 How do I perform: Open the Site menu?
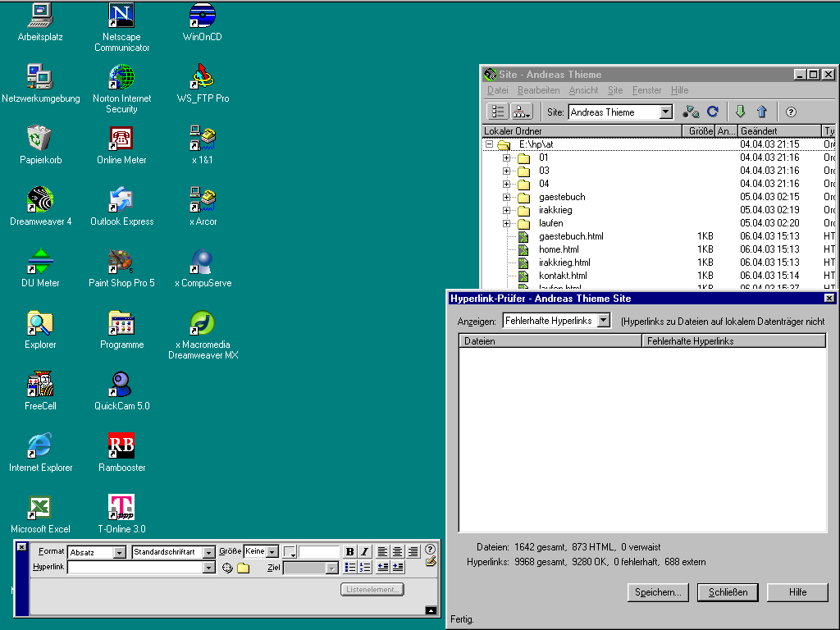click(615, 90)
